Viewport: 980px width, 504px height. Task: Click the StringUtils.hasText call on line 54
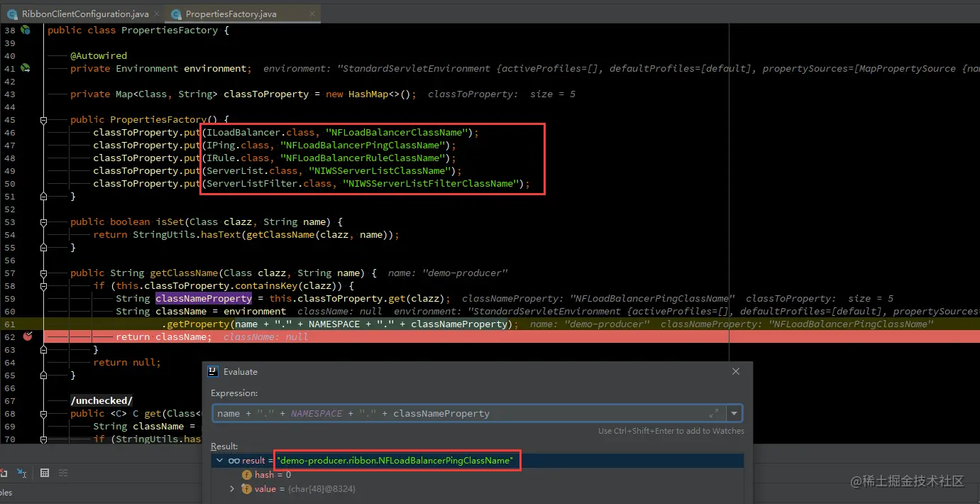point(187,234)
